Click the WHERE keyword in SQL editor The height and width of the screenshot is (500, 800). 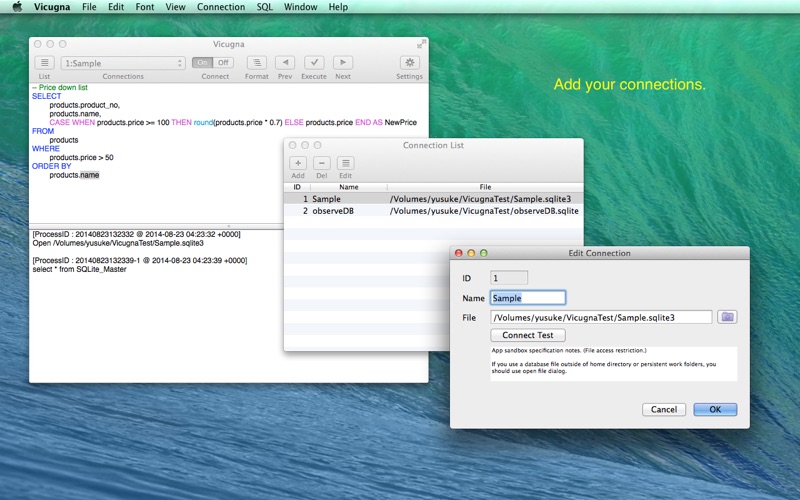coord(45,148)
